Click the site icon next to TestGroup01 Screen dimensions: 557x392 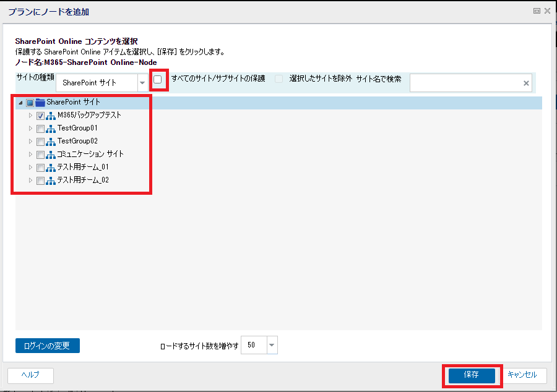pyautogui.click(x=51, y=129)
